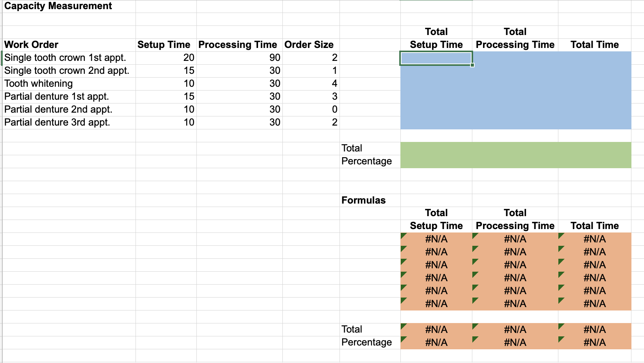
Task: Click the green triangle on Total row #N/A cell
Action: 404,326
